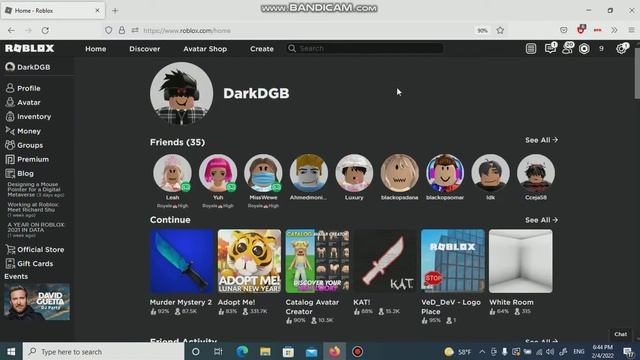The image size is (640, 360).
Task: Open File Explorer from taskbar
Action: tap(265, 351)
